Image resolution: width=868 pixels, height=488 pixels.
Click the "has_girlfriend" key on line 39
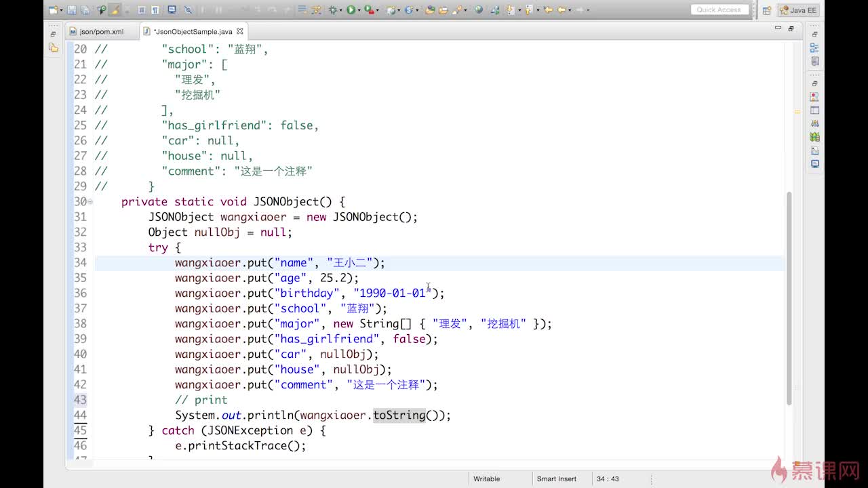327,339
